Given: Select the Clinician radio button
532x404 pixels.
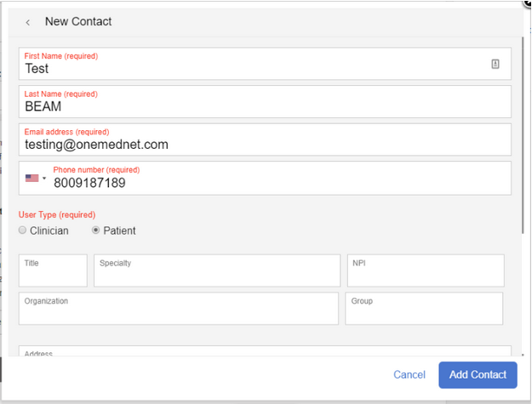Looking at the screenshot, I should pos(23,230).
